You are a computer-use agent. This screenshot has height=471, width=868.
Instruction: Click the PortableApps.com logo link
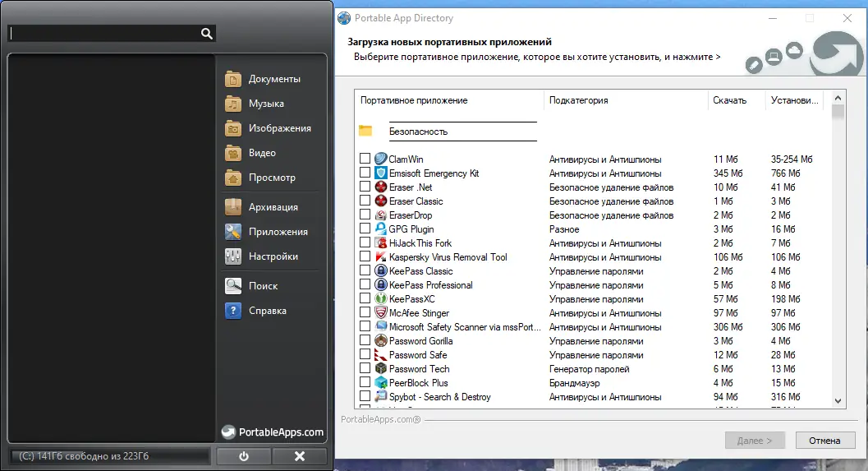(x=273, y=432)
